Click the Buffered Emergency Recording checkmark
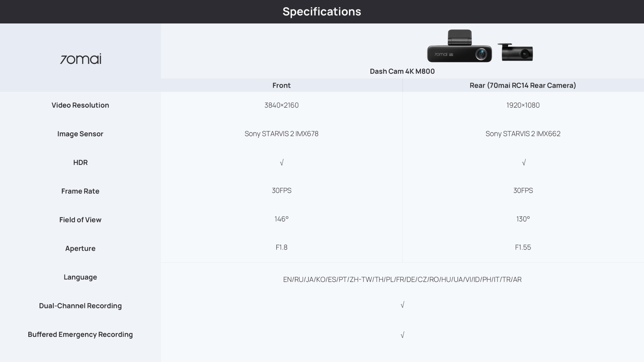The image size is (644, 362). tap(402, 335)
